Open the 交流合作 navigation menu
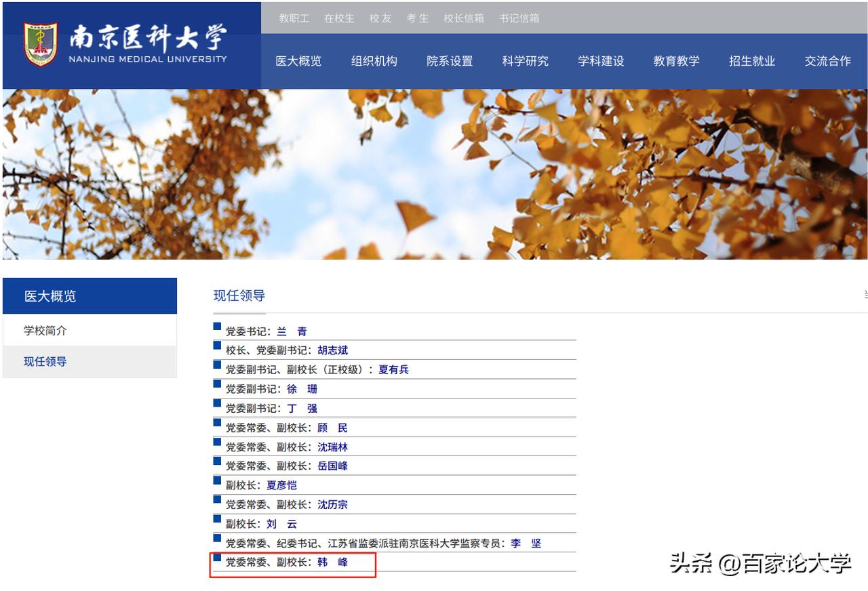868x591 pixels. (827, 60)
